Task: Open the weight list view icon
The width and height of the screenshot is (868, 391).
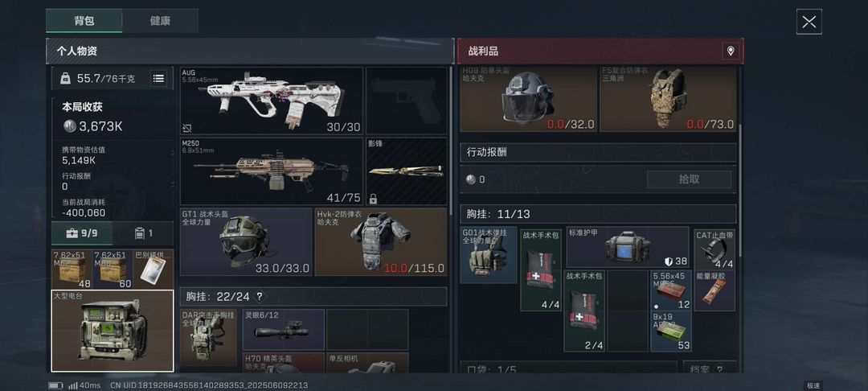Action: click(x=158, y=79)
